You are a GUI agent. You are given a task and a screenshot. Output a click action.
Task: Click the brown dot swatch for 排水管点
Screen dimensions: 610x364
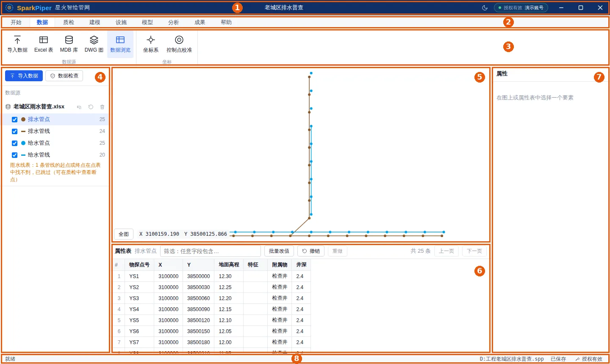[23, 119]
